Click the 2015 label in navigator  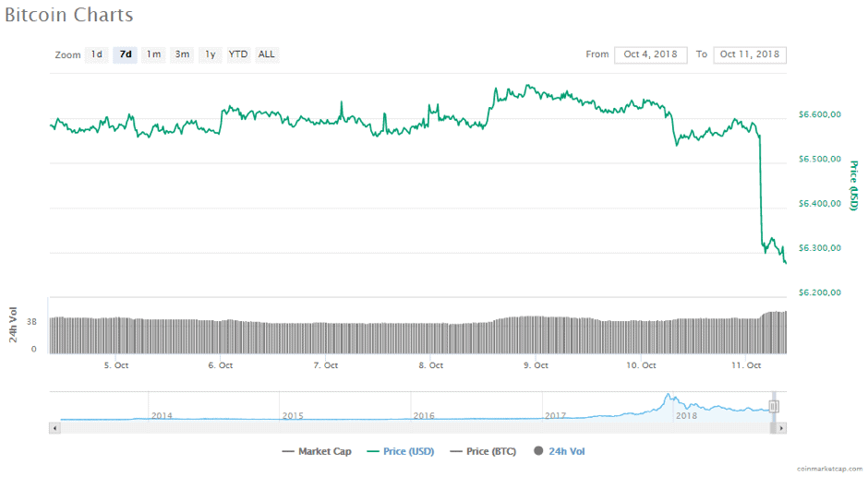[293, 415]
